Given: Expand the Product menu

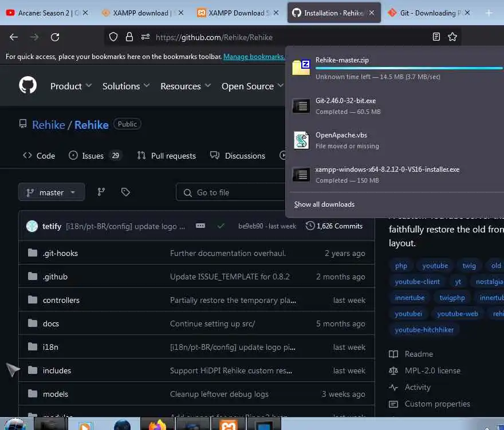Looking at the screenshot, I should click(x=71, y=86).
